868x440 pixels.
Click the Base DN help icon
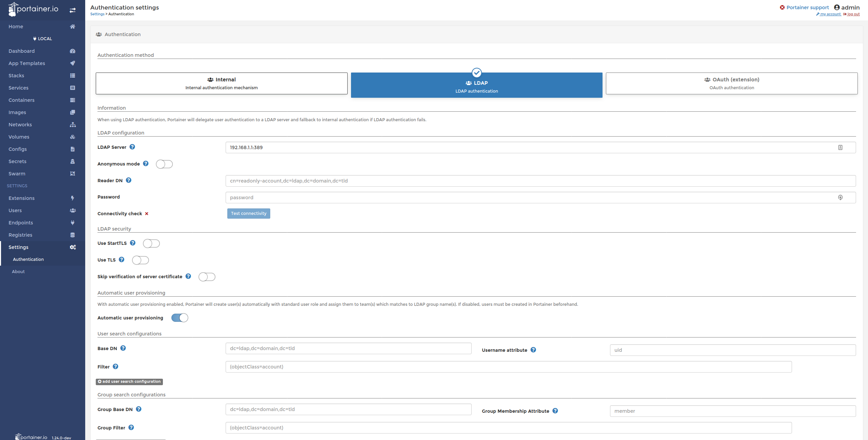pyautogui.click(x=123, y=348)
